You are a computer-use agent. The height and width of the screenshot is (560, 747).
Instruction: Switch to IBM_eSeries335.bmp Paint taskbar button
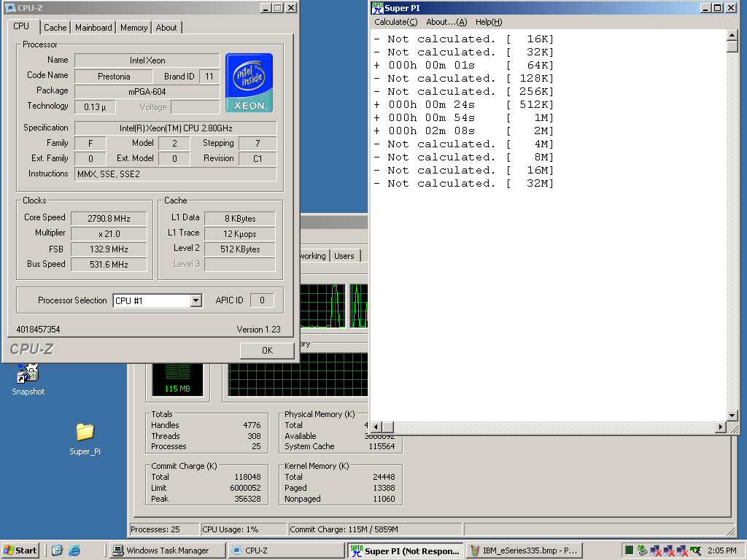tap(524, 551)
